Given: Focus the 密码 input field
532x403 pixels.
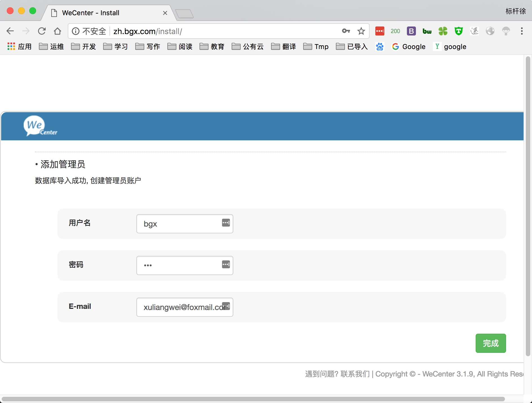Looking at the screenshot, I should tap(185, 265).
